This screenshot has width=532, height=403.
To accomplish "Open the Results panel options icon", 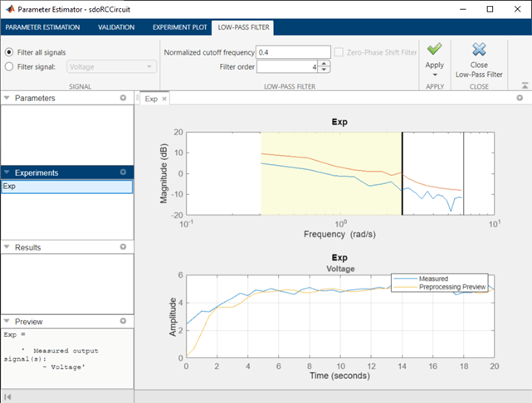I will pyautogui.click(x=124, y=247).
